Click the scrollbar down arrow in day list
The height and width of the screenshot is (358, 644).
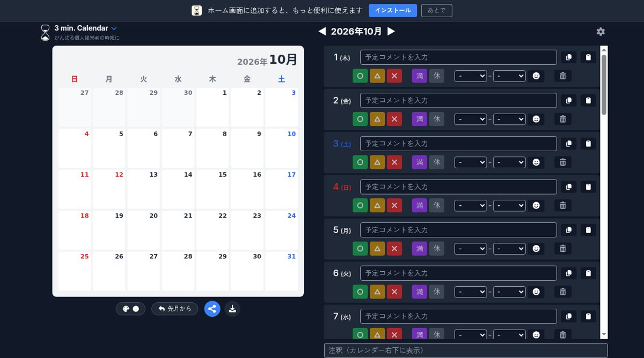pyautogui.click(x=604, y=334)
